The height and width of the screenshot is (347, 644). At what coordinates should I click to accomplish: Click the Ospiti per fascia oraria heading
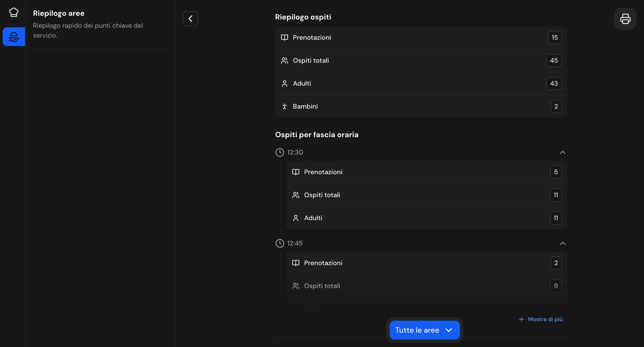(317, 135)
